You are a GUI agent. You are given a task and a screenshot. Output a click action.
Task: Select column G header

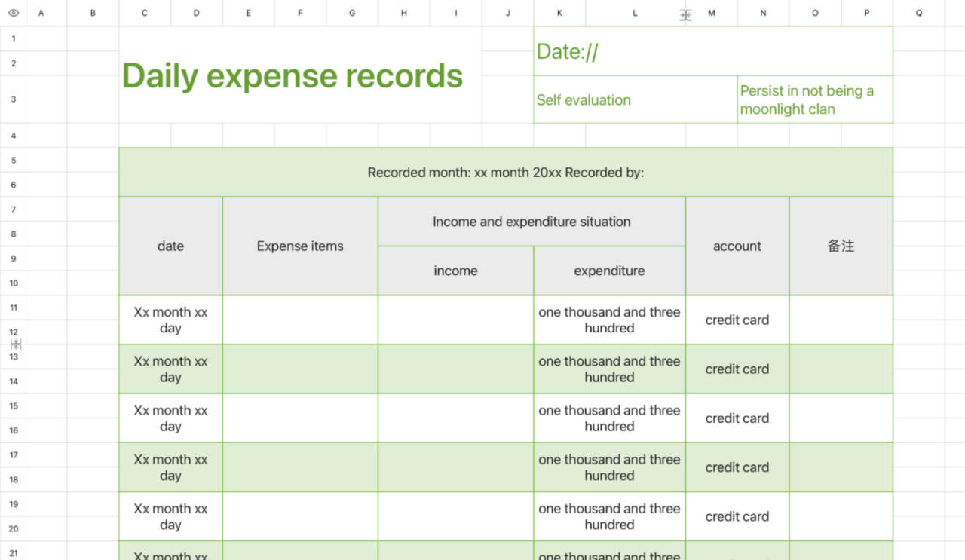pos(352,13)
